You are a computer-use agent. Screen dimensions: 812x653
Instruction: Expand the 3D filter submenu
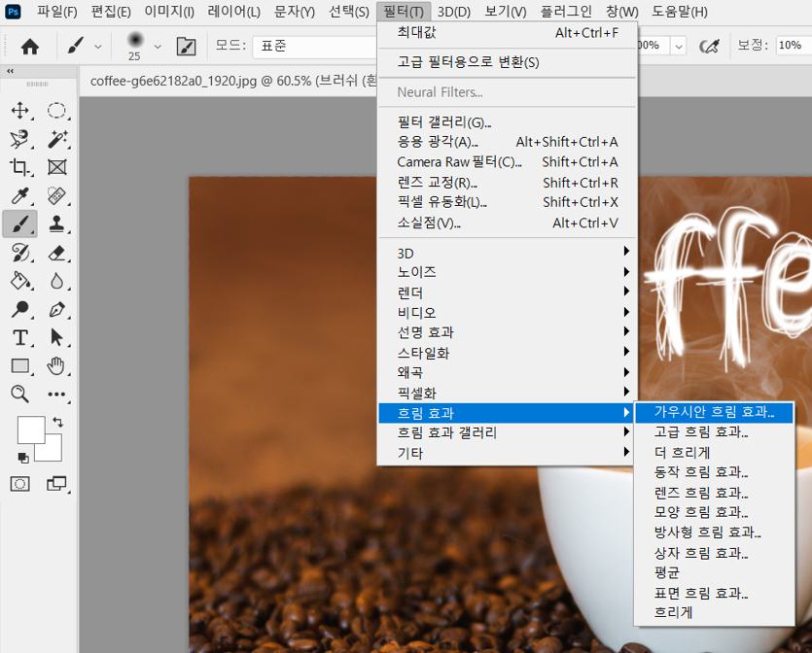click(508, 253)
